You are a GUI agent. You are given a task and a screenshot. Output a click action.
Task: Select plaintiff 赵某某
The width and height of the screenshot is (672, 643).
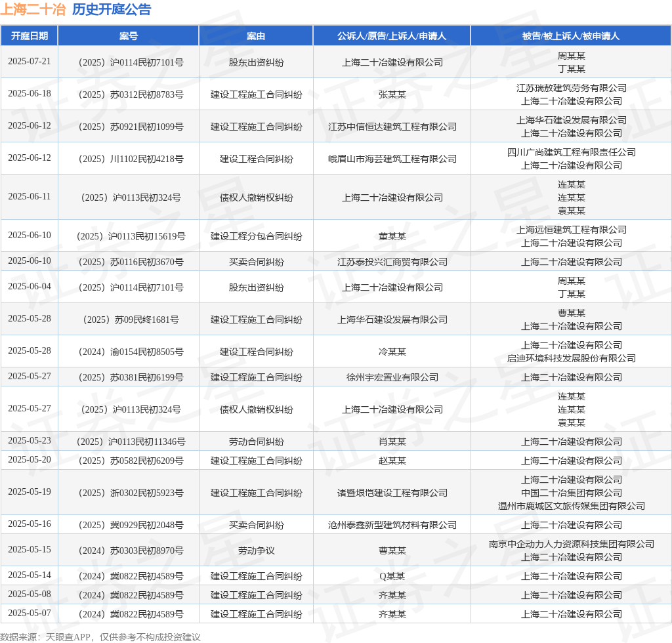point(392,461)
